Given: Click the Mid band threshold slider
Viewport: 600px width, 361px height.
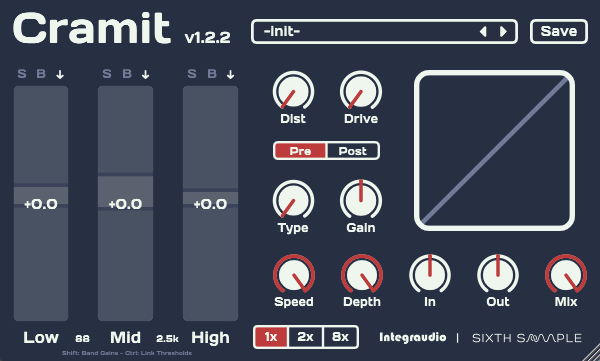Looking at the screenshot, I should [126, 203].
